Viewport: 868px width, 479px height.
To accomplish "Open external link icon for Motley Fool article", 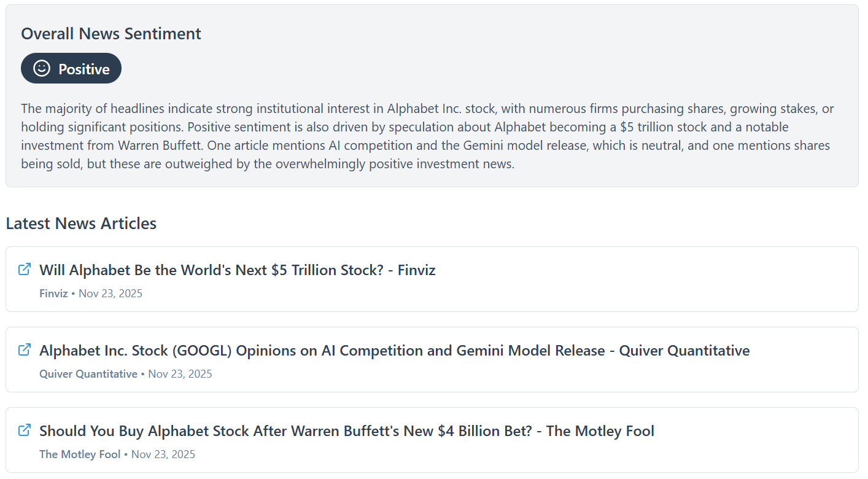I will pos(25,430).
